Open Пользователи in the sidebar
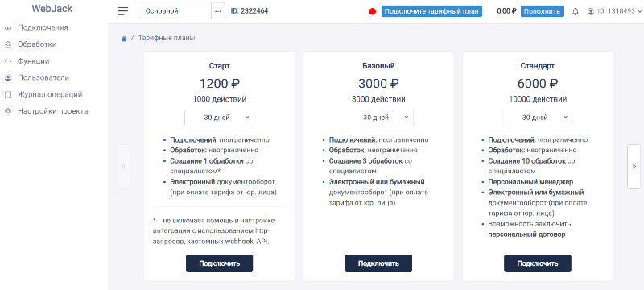 (43, 77)
